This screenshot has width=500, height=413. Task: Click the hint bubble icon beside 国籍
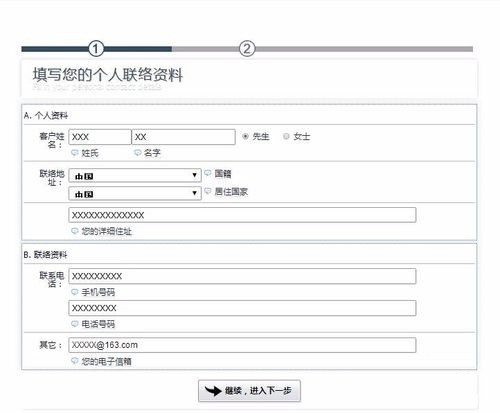tap(208, 173)
